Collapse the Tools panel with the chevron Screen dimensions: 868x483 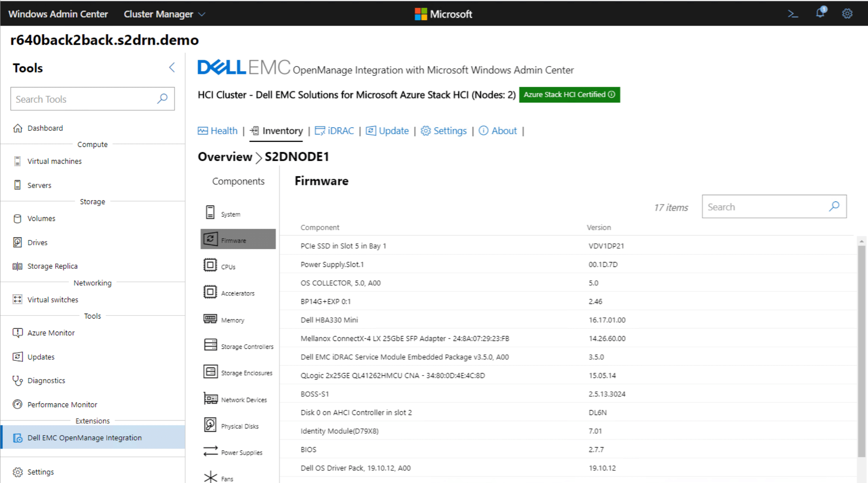point(172,68)
